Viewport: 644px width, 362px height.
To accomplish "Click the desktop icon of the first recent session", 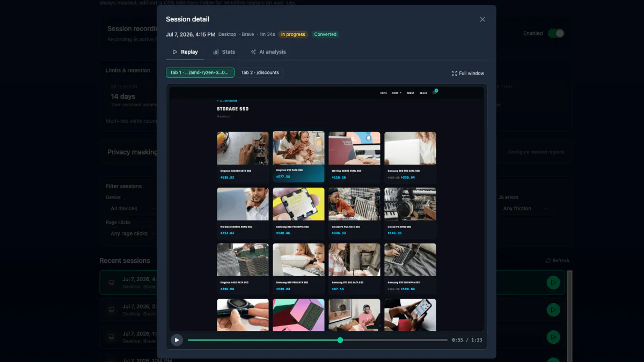I will tap(111, 283).
